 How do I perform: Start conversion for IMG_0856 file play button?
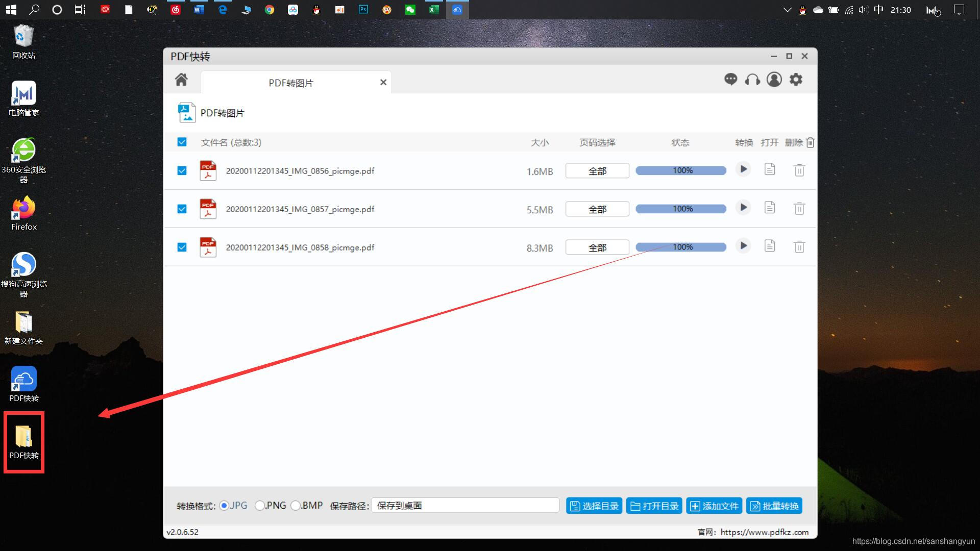[x=743, y=169]
